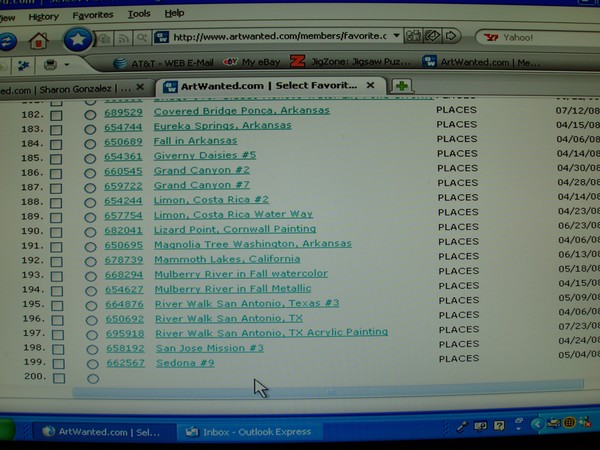Switch to ArtWanted.com Select Favorites tab
Viewport: 600px width, 450px height.
coord(271,86)
